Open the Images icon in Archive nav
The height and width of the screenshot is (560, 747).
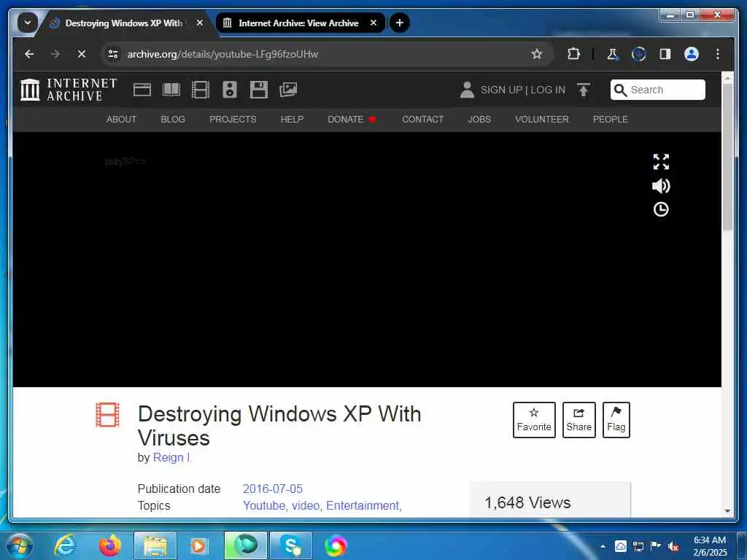click(x=288, y=90)
